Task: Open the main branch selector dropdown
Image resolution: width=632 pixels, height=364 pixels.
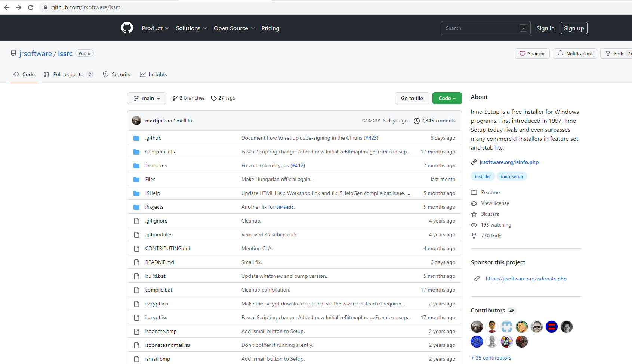Action: [x=147, y=98]
